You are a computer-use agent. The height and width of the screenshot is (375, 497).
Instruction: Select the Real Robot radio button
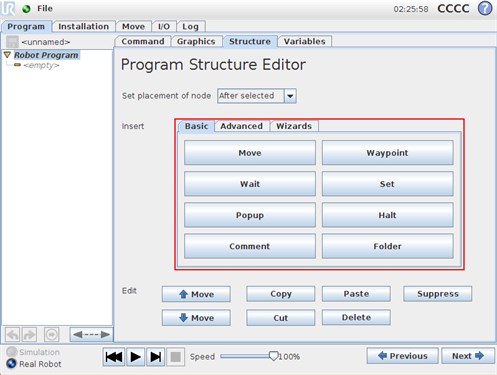[11, 364]
